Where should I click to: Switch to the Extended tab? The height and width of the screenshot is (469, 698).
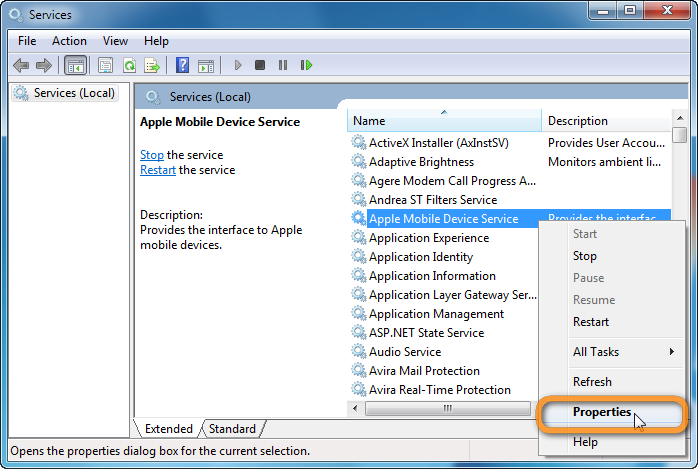(169, 429)
